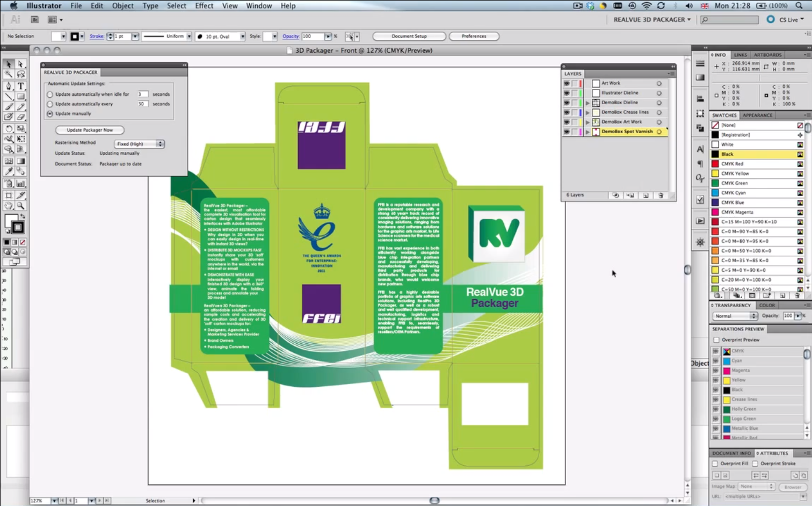Select the Paintbrush tool

coord(9,107)
